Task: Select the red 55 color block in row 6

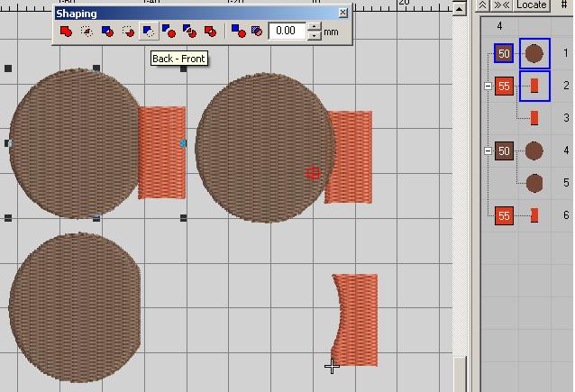Action: coord(504,215)
